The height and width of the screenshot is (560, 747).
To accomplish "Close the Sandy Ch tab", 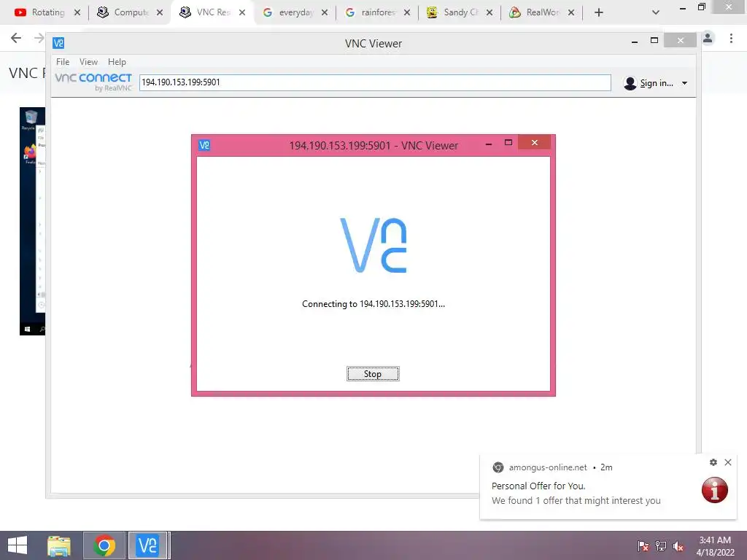I will pos(489,12).
